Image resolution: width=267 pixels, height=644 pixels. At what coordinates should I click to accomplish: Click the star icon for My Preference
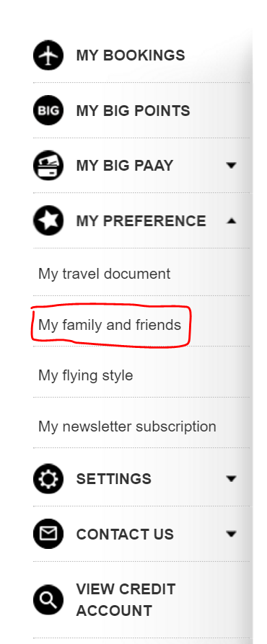coord(48,220)
